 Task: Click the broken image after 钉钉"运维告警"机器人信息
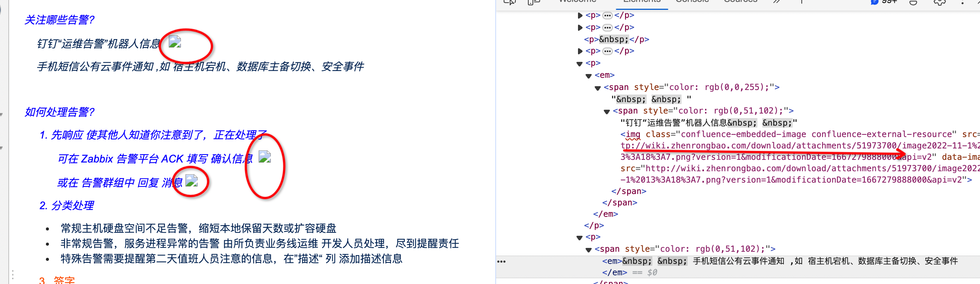(174, 41)
